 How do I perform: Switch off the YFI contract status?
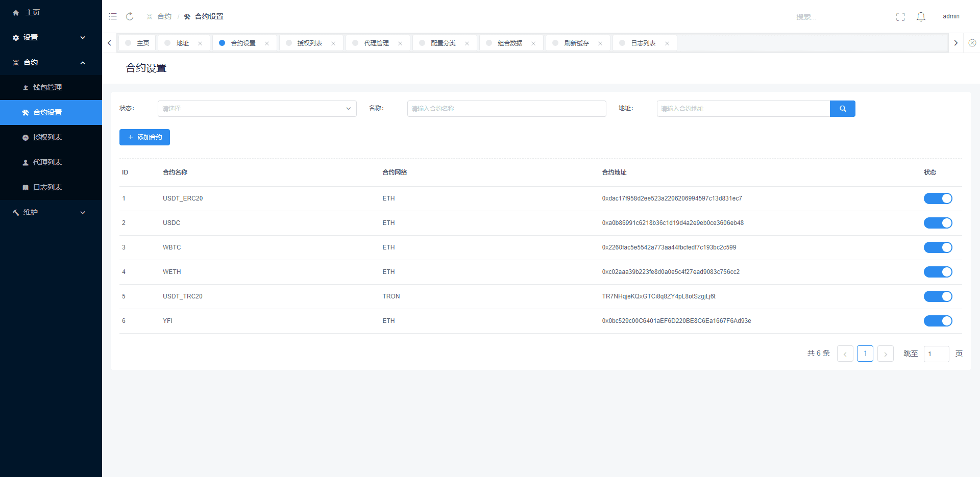[x=938, y=321]
